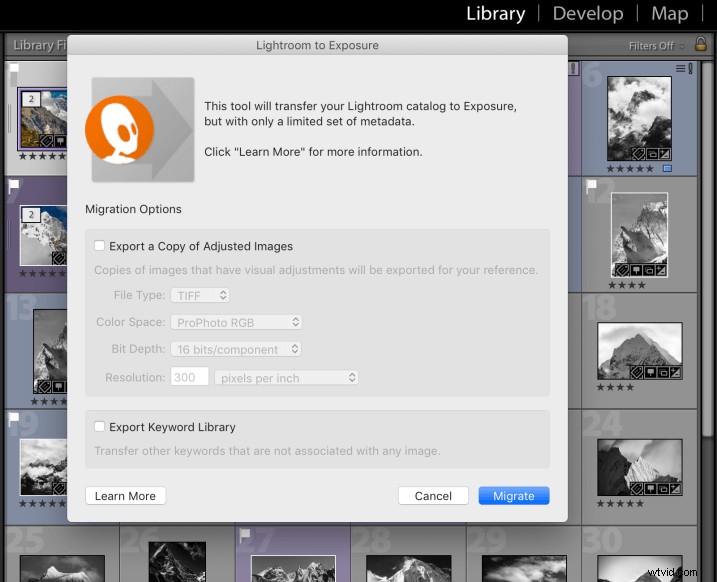Switch to the Develop module
Screen dimensions: 717x582
588,14
